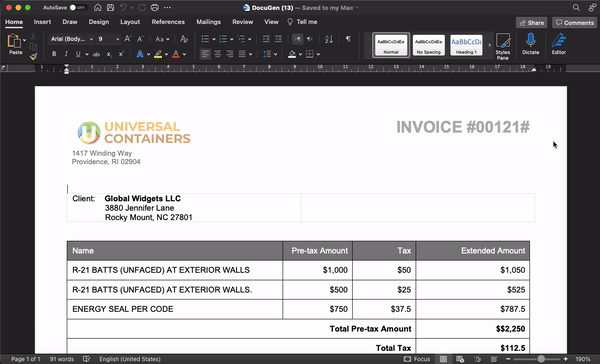Open the line spacing dropdown
Image resolution: width=600 pixels, height=364 pixels.
click(270, 54)
